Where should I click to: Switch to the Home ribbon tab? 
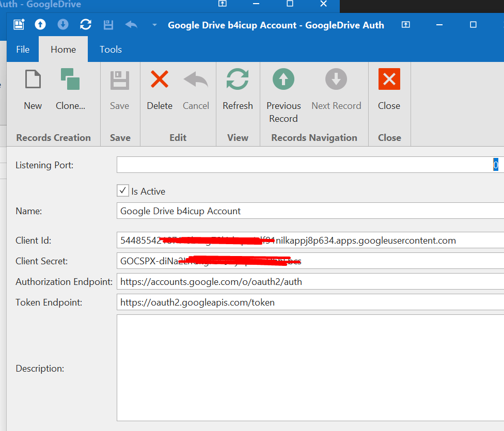click(x=64, y=49)
